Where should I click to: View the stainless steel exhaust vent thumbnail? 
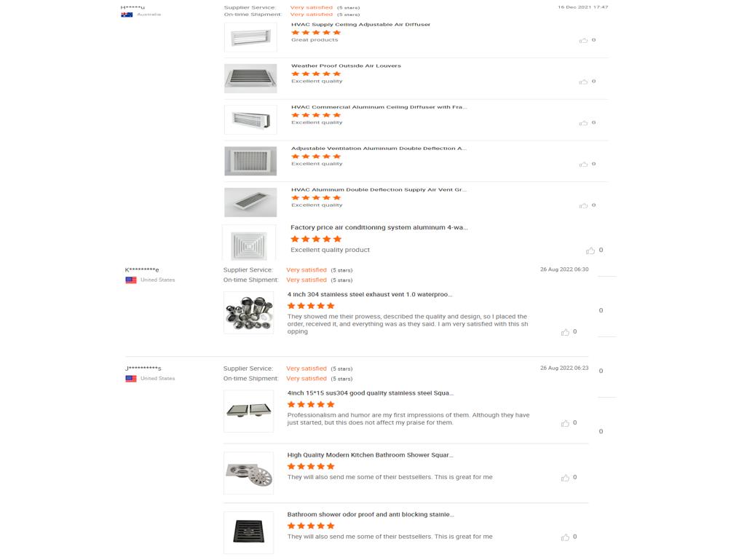248,312
